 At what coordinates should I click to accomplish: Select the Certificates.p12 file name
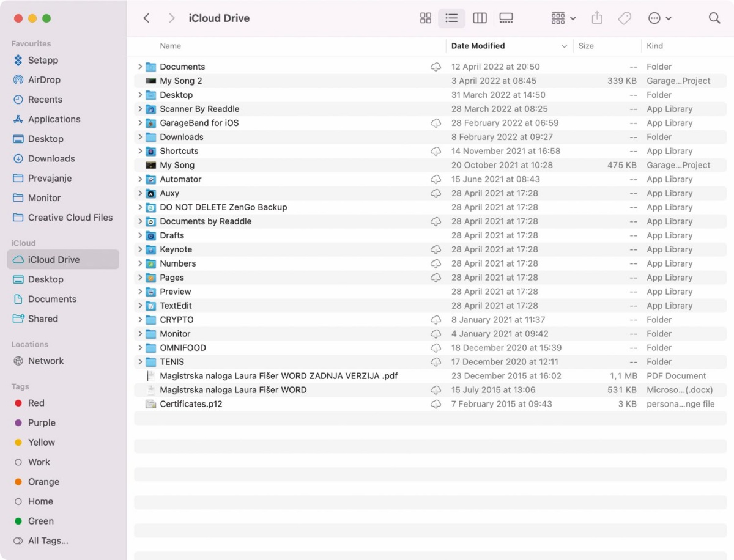(191, 404)
